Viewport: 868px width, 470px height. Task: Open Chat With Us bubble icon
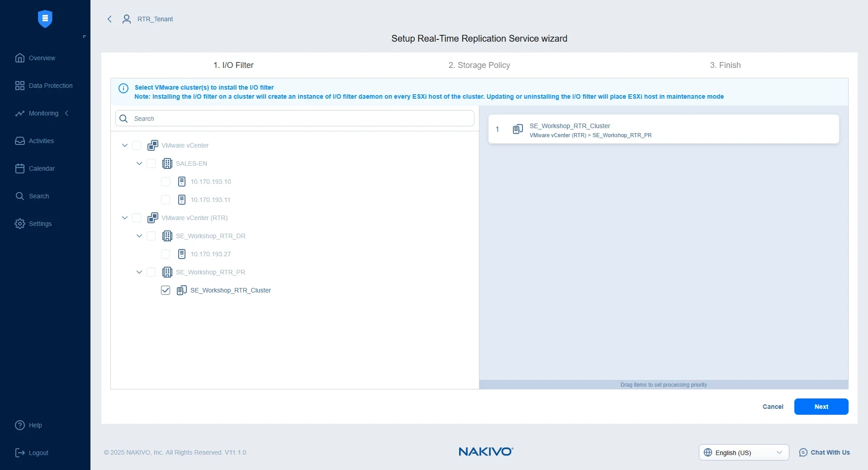click(803, 452)
